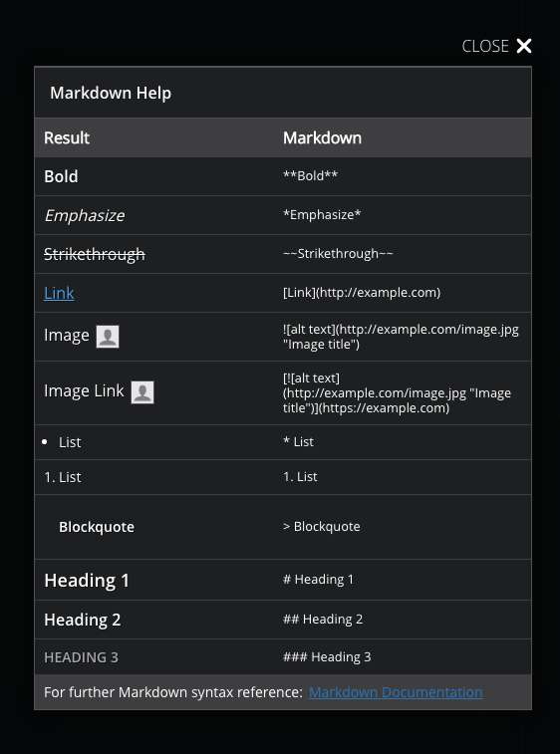Click the Blockquote result text
560x754 pixels.
click(97, 527)
